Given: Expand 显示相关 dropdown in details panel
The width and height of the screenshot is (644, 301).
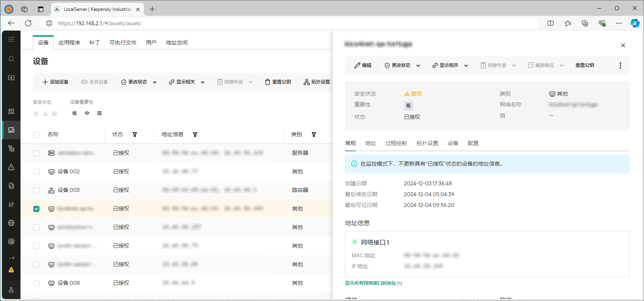Looking at the screenshot, I should pos(450,65).
